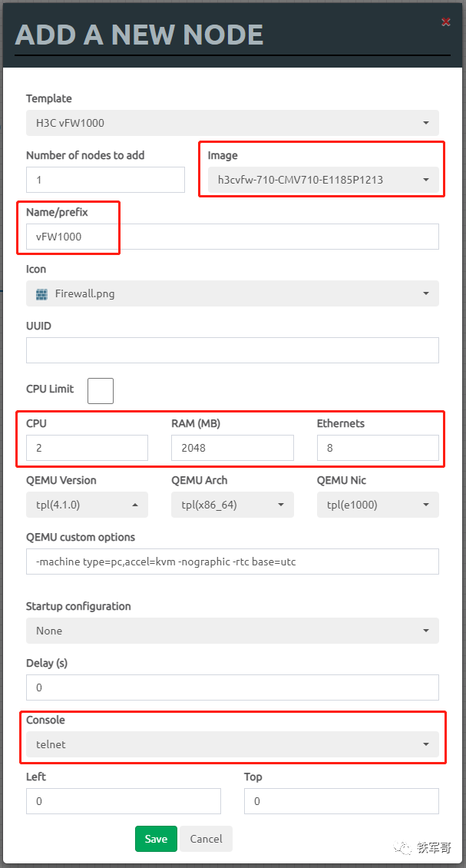Viewport: 466px width, 868px height.
Task: Click the Delay (s) input field
Action: click(233, 687)
